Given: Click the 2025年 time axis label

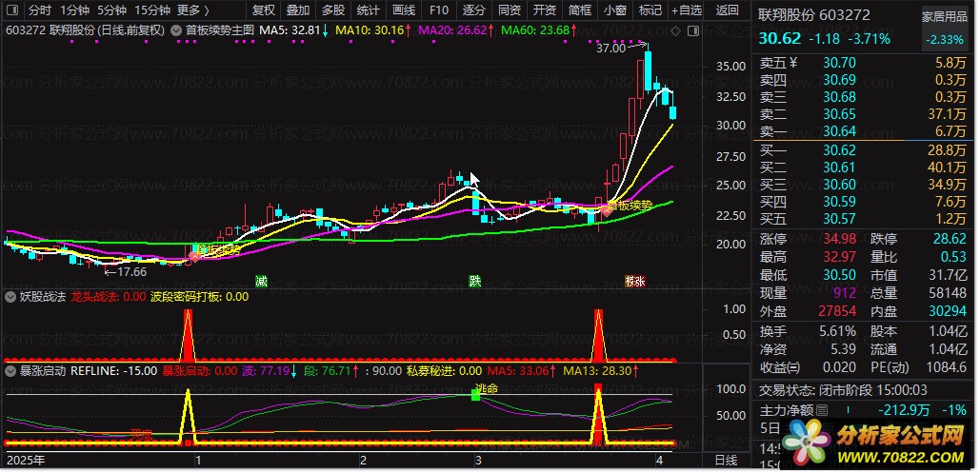Looking at the screenshot, I should (x=26, y=462).
